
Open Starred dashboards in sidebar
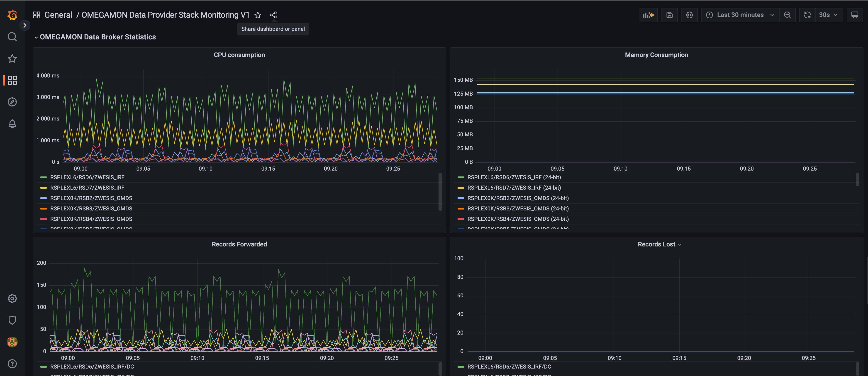pos(12,59)
